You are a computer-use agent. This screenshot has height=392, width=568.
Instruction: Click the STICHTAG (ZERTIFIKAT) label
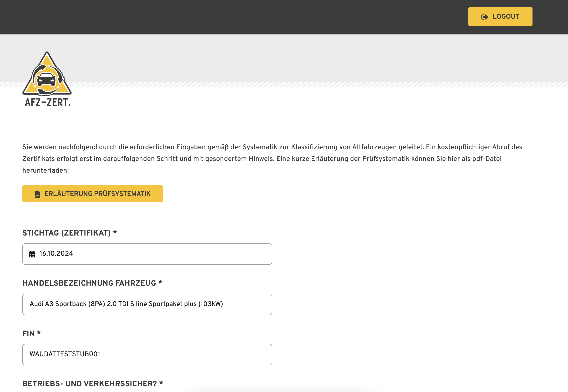[x=70, y=233]
